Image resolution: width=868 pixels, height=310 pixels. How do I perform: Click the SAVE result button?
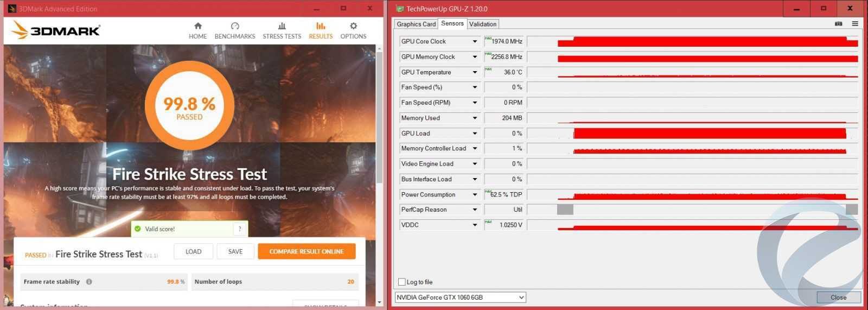235,251
